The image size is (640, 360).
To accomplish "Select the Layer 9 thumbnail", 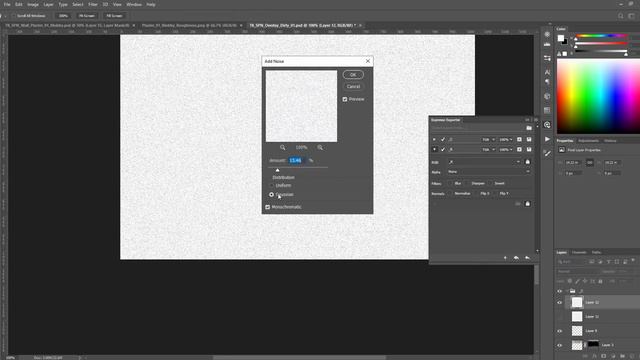I will (577, 331).
